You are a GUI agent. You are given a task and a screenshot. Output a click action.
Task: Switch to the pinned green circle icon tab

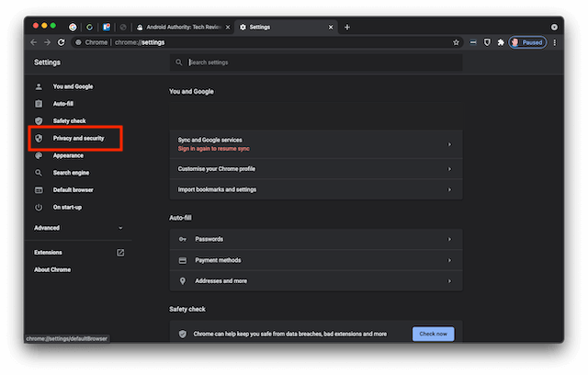[x=89, y=27]
